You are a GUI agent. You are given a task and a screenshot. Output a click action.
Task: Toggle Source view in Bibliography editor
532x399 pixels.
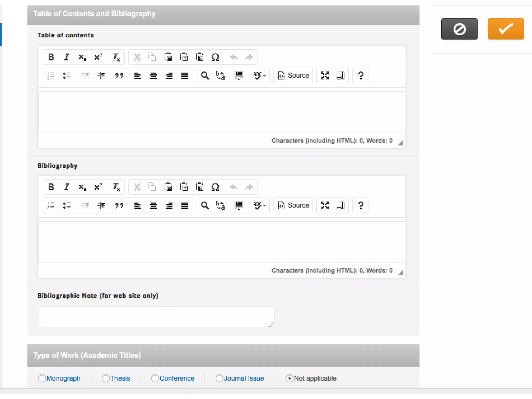[293, 205]
